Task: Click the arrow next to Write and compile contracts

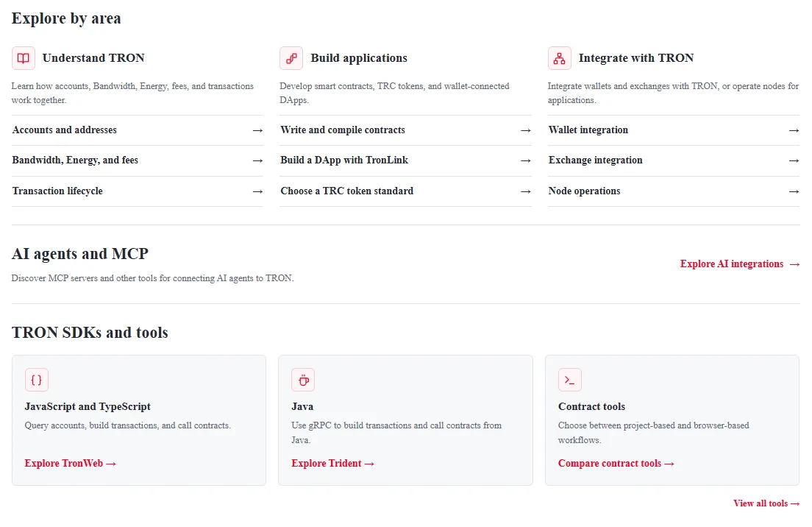Action: [x=526, y=130]
